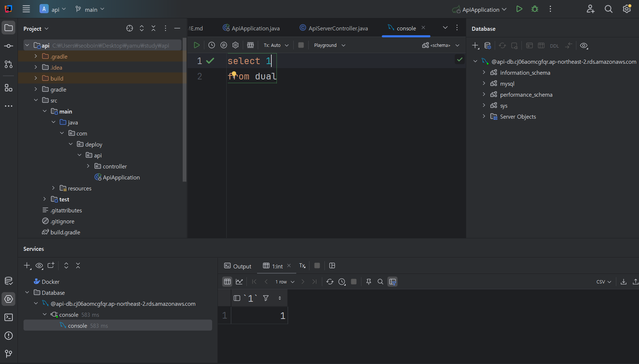Screen dimensions: 639x364
Task: Collapse all nodes in Project panel
Action: pyautogui.click(x=153, y=28)
